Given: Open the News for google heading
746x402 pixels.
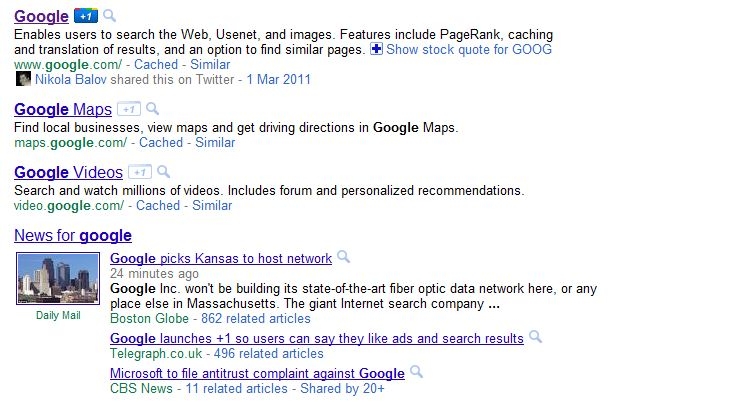Looking at the screenshot, I should [73, 235].
